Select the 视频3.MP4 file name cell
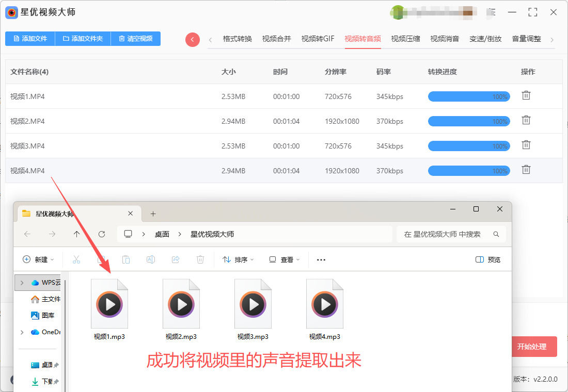This screenshot has width=568, height=392. (27, 146)
